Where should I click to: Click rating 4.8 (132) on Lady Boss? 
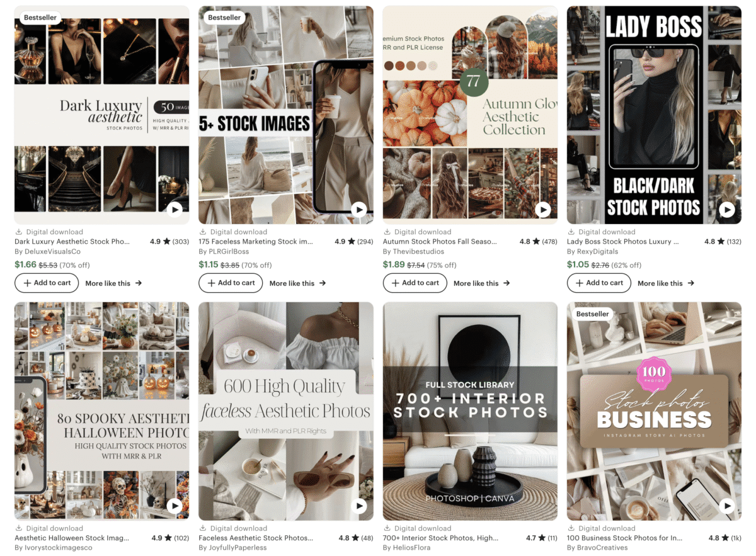click(x=722, y=242)
